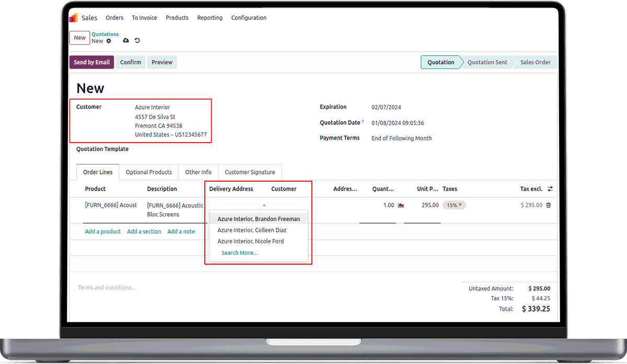Click the Quotation Date help question mark
The height and width of the screenshot is (364, 627).
363,122
